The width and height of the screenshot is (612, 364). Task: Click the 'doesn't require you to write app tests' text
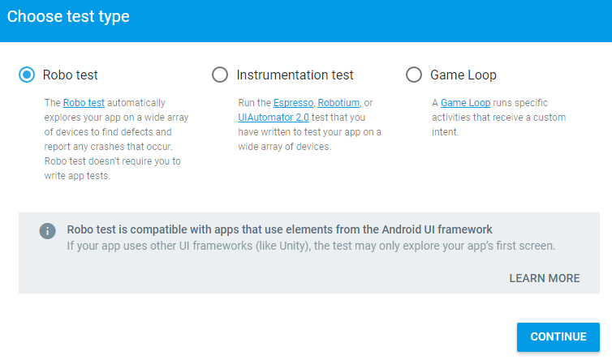pos(112,169)
